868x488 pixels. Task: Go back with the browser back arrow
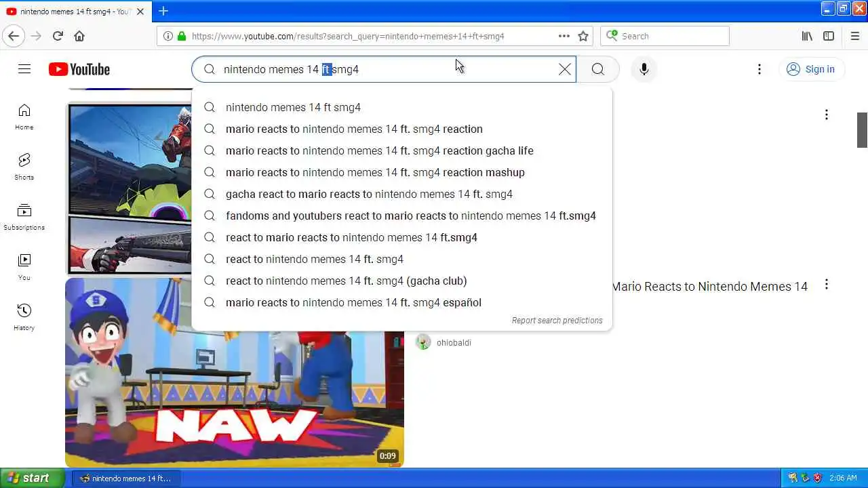click(x=14, y=36)
